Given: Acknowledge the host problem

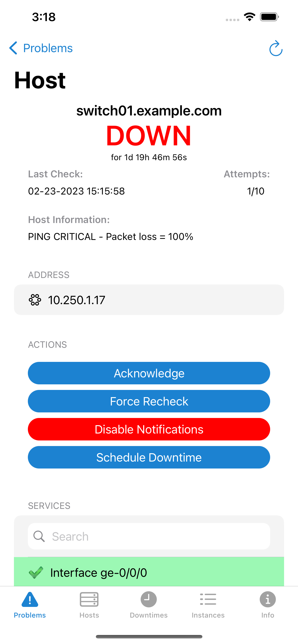Looking at the screenshot, I should (x=149, y=373).
